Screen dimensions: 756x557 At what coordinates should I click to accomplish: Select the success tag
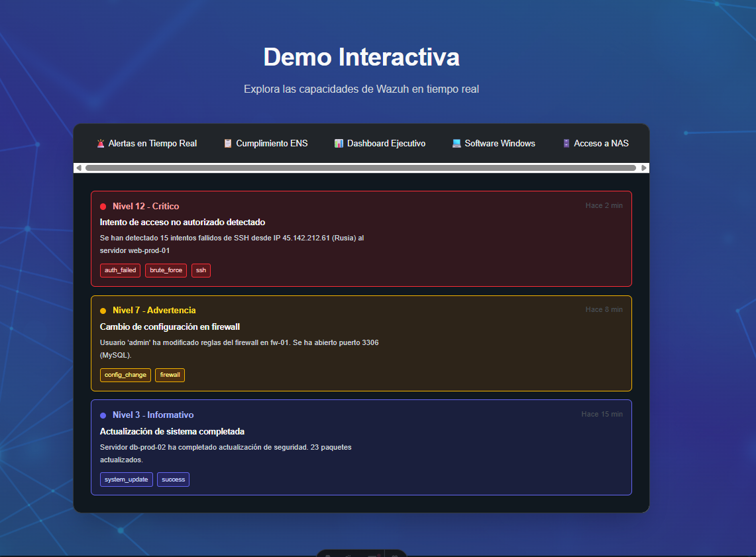pos(173,480)
